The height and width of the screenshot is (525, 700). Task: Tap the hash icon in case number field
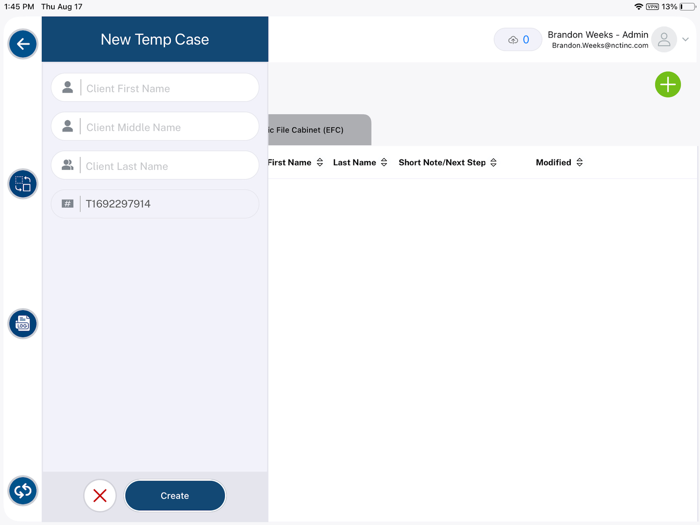coord(67,204)
